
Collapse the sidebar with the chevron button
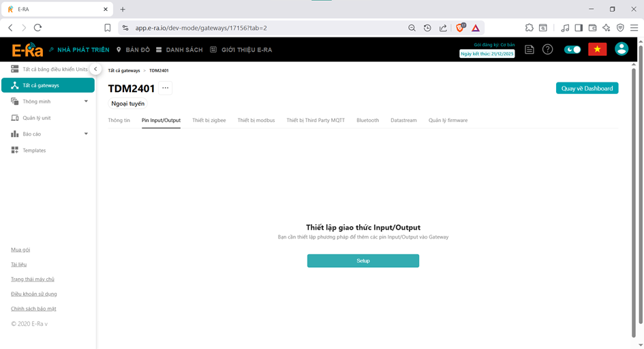click(96, 70)
